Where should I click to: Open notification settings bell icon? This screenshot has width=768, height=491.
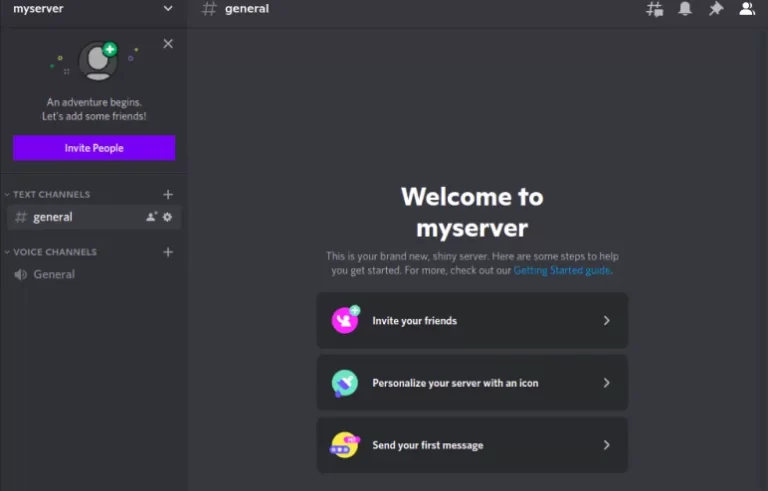click(x=685, y=9)
